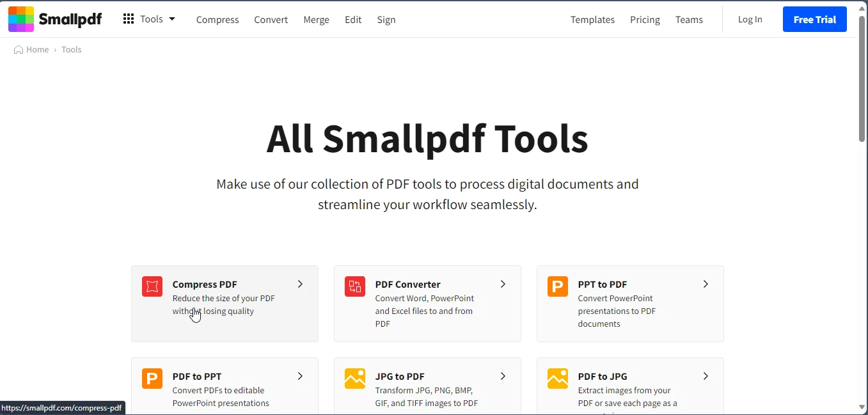
Task: Open the Convert menu item
Action: click(x=271, y=20)
